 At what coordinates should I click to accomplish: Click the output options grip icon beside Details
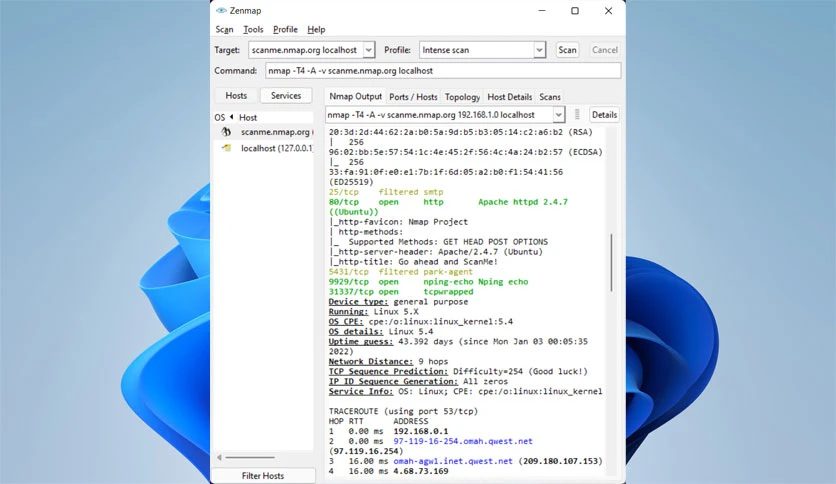[x=577, y=115]
